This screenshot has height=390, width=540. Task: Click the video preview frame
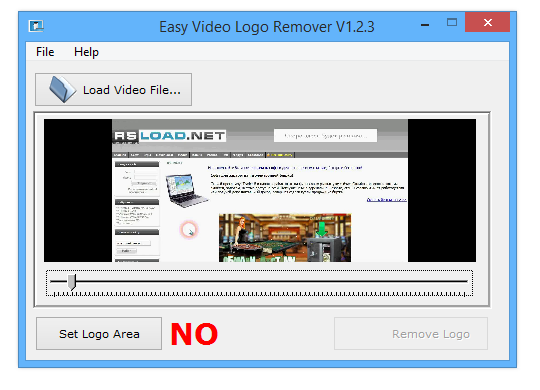click(x=260, y=191)
